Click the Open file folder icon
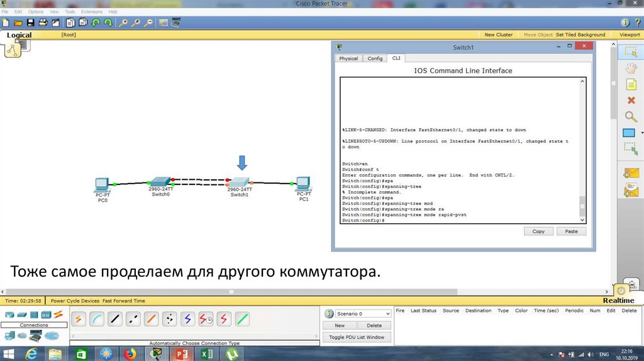This screenshot has height=361, width=644. (18, 23)
